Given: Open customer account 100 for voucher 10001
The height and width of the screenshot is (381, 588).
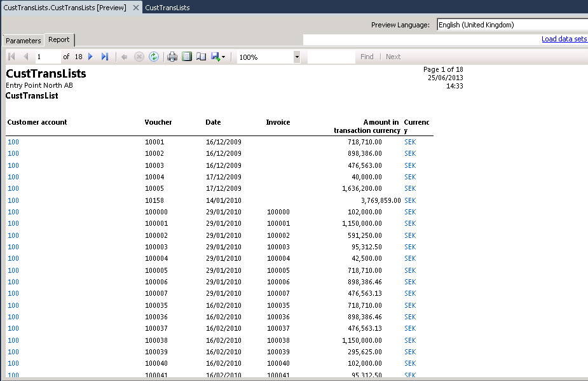Looking at the screenshot, I should (13, 142).
